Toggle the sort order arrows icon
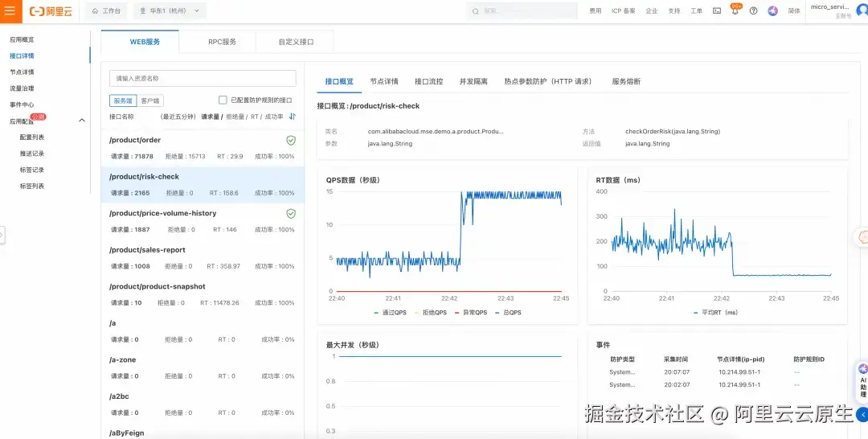Screen dimensions: 868x439 pyautogui.click(x=293, y=117)
